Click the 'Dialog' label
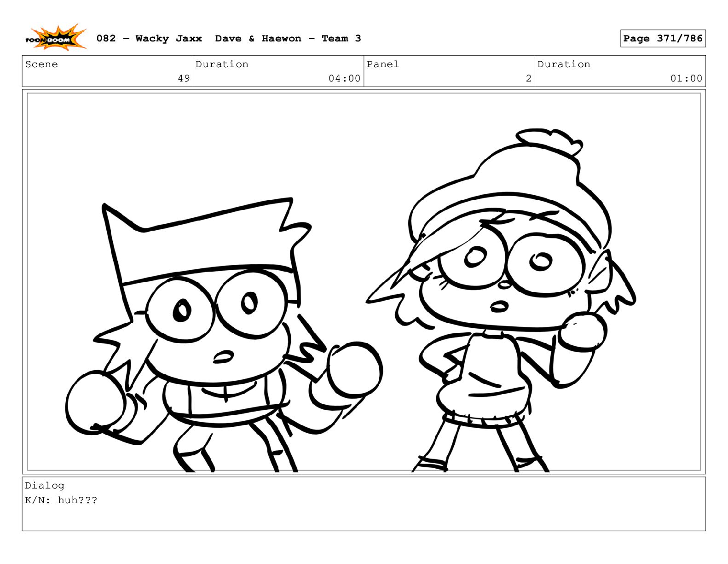 (45, 486)
